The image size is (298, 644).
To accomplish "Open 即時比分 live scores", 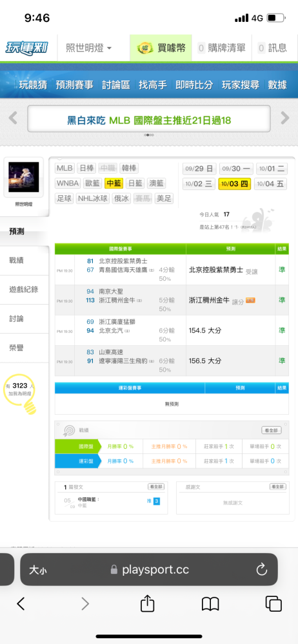I will coord(194,85).
